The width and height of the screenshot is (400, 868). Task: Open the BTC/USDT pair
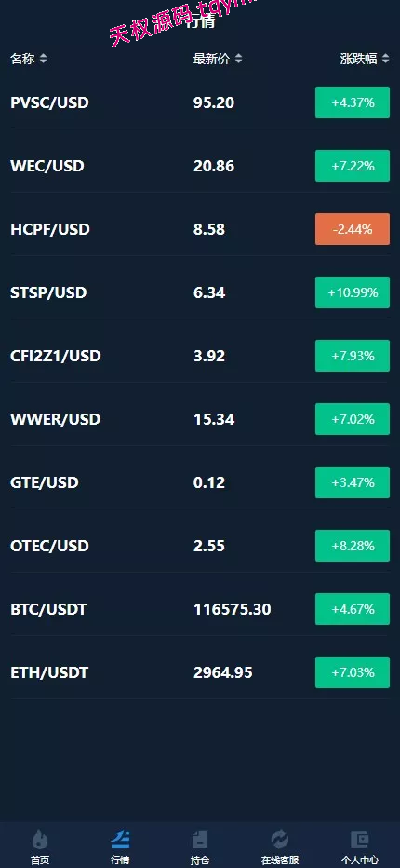[200, 609]
